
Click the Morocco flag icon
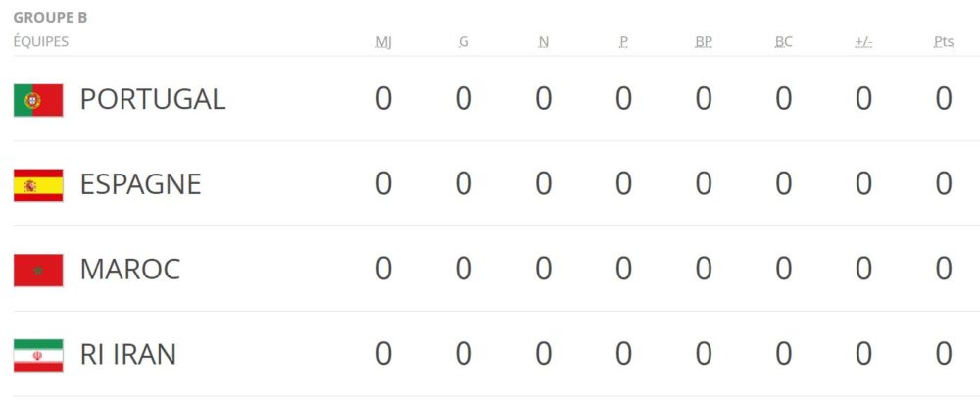[38, 270]
